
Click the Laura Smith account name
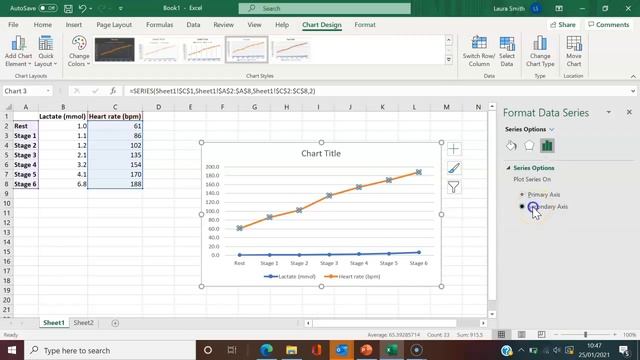pos(509,8)
